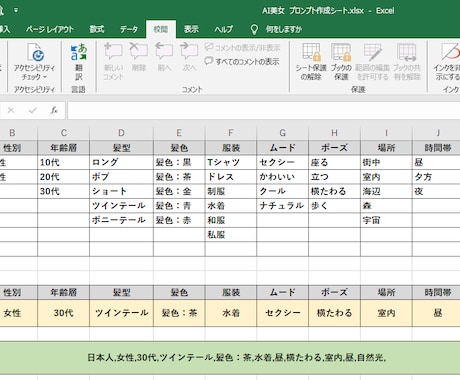Select column I header
Screen dimensions: 460x380
tap(386, 133)
